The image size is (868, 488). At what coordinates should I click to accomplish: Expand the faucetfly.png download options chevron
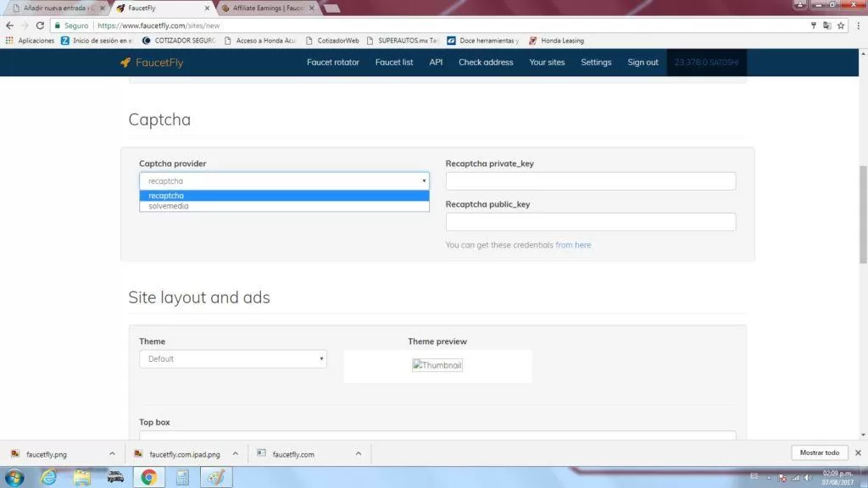point(113,454)
